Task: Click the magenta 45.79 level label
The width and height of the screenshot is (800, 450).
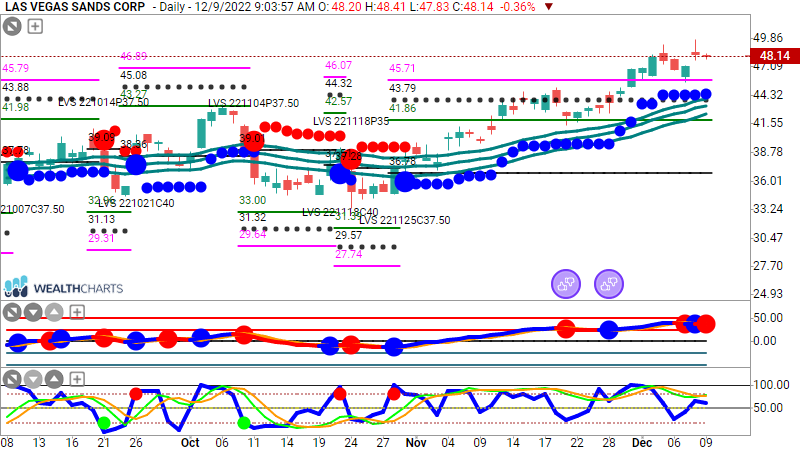Action: (x=16, y=68)
